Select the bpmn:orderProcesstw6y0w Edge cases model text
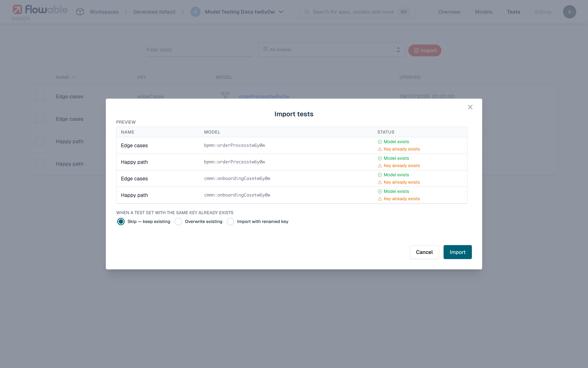The image size is (588, 368). [234, 145]
